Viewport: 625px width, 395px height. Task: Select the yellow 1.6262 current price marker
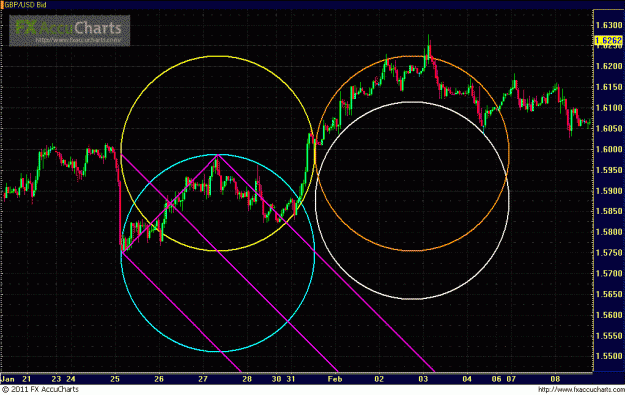click(608, 40)
